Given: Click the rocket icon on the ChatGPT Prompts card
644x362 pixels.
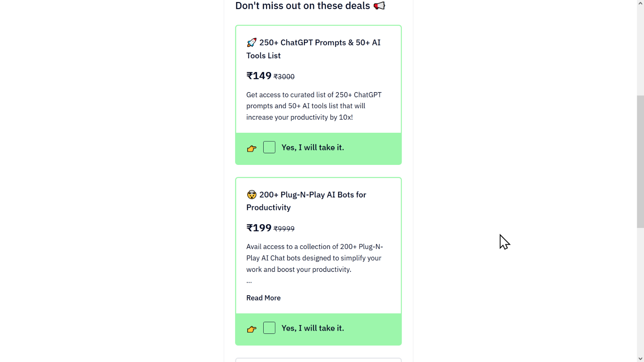Looking at the screenshot, I should tap(252, 42).
